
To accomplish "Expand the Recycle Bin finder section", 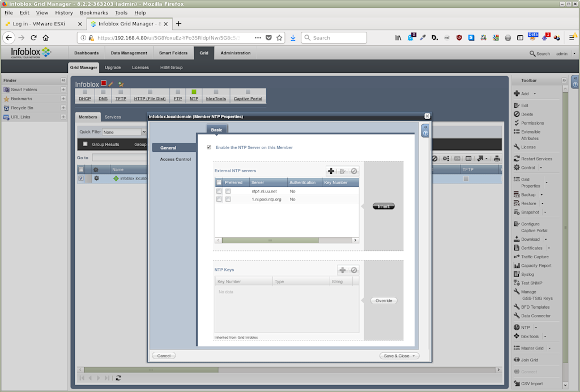I will [63, 108].
